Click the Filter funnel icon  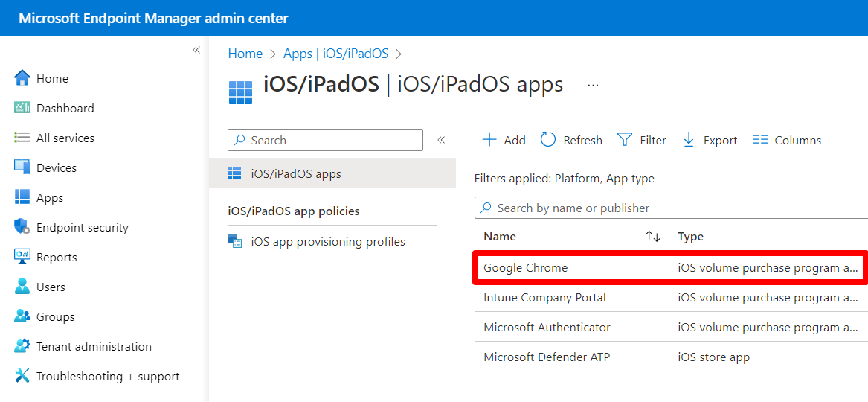click(625, 140)
